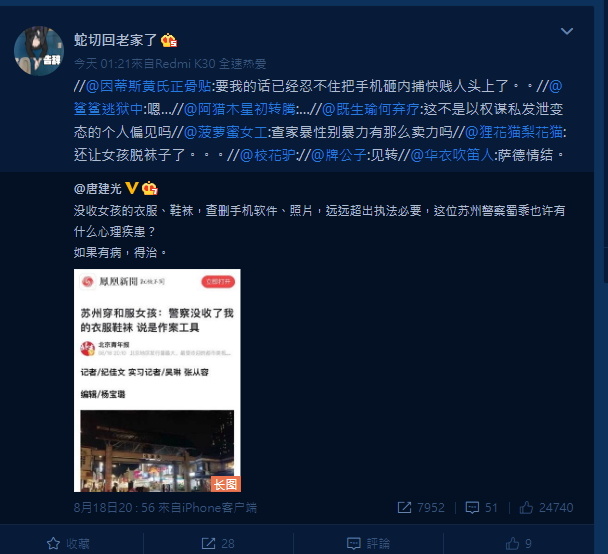Click original post repost icon 7952
This screenshot has height=554, width=608.
pyautogui.click(x=421, y=507)
